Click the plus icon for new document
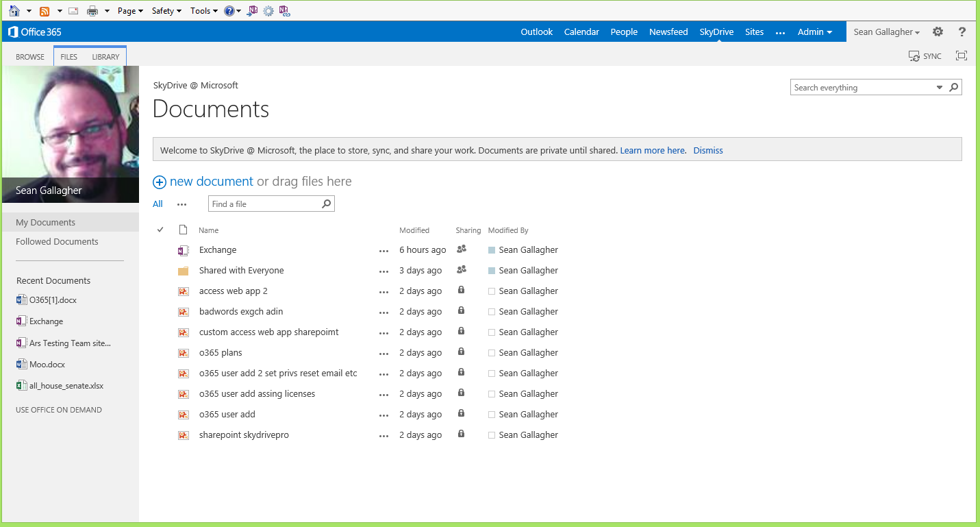 point(160,182)
